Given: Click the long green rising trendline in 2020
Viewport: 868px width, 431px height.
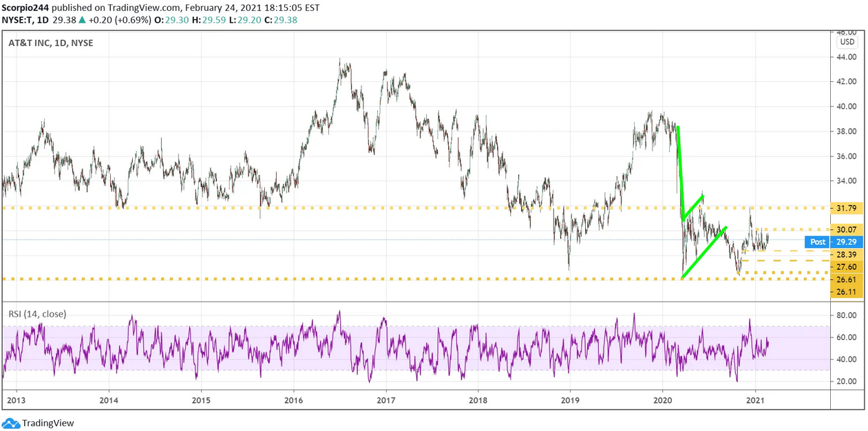Looking at the screenshot, I should [x=703, y=252].
